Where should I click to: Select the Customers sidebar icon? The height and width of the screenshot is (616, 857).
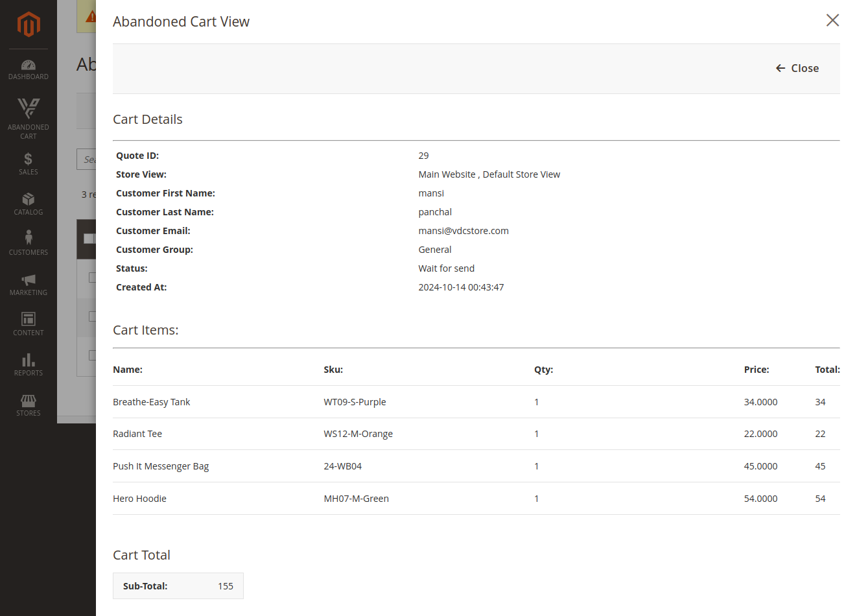point(29,244)
